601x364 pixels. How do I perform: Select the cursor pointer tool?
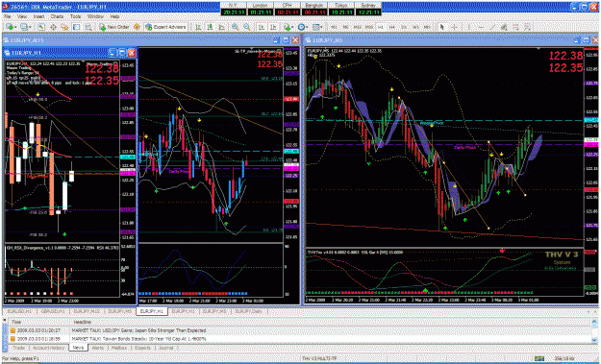[x=442, y=27]
